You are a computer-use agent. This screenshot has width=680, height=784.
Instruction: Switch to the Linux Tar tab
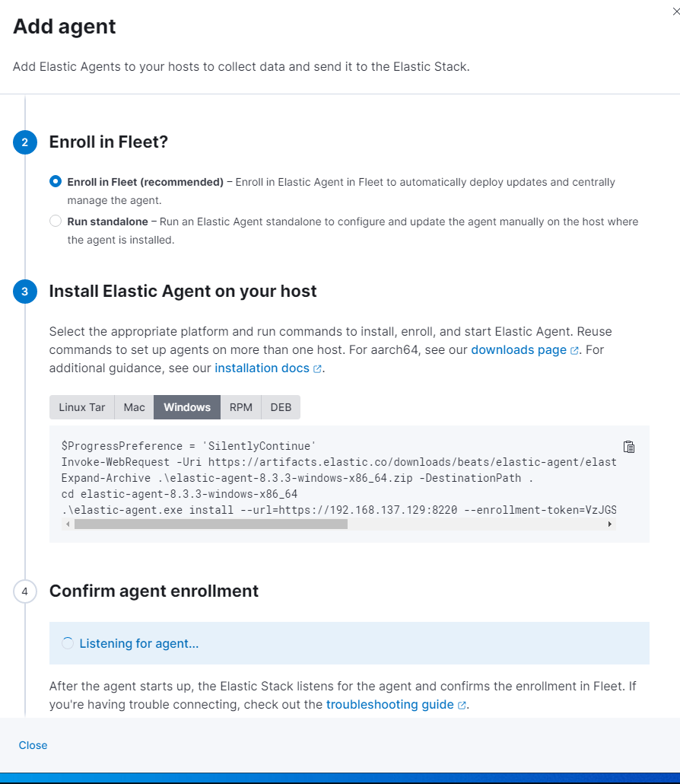pos(82,407)
